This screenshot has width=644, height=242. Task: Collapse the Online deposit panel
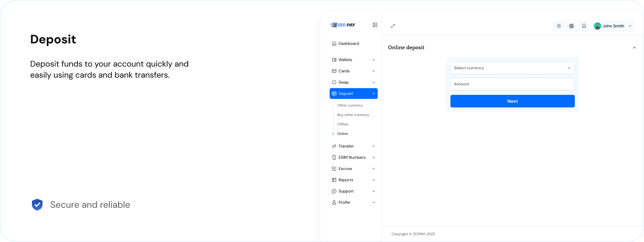[x=635, y=47]
